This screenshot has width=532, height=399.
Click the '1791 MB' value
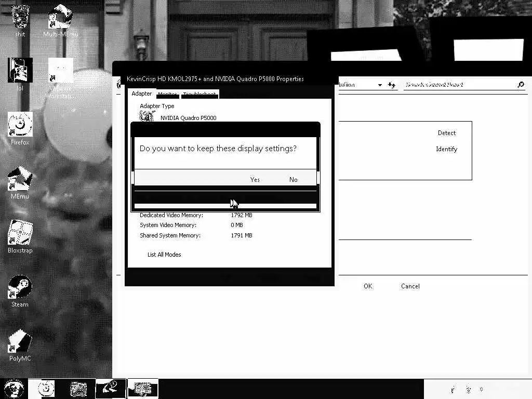point(242,235)
